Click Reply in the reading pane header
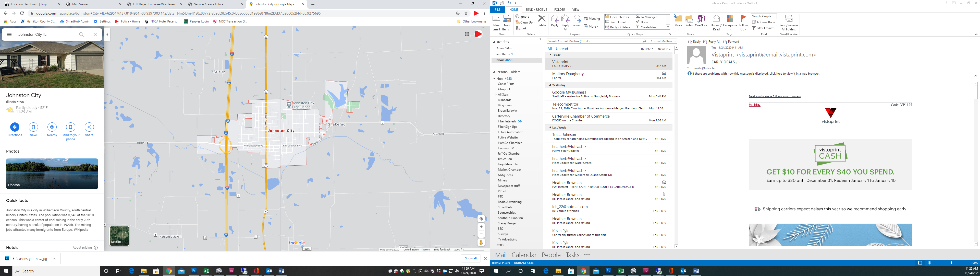Screen dimensions: 980x276 coord(694,42)
